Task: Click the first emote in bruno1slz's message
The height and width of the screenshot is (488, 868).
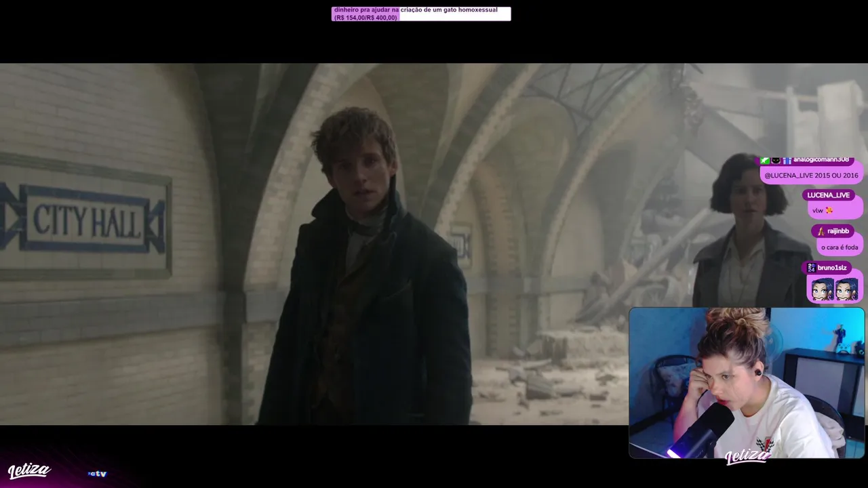Action: click(x=823, y=289)
